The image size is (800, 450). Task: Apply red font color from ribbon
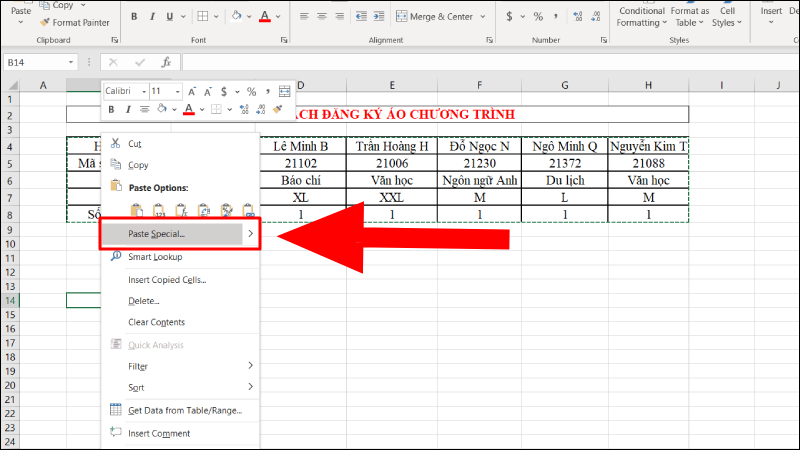pos(265,17)
